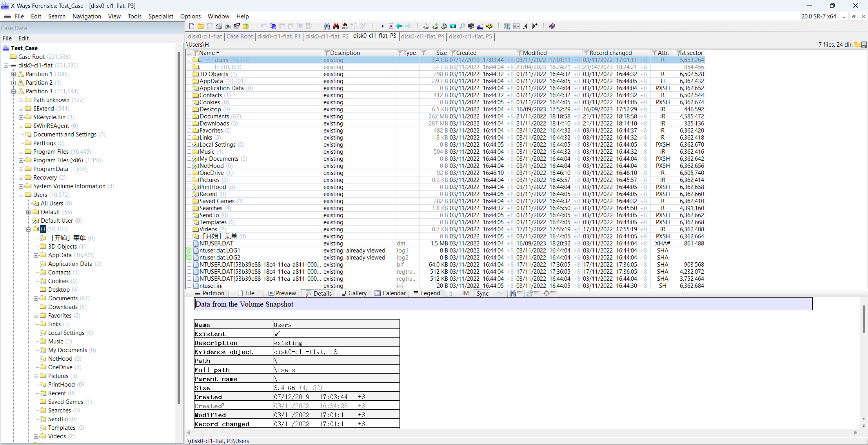Click the Open Disk toolbar icon
The height and width of the screenshot is (445, 868).
coord(426,26)
